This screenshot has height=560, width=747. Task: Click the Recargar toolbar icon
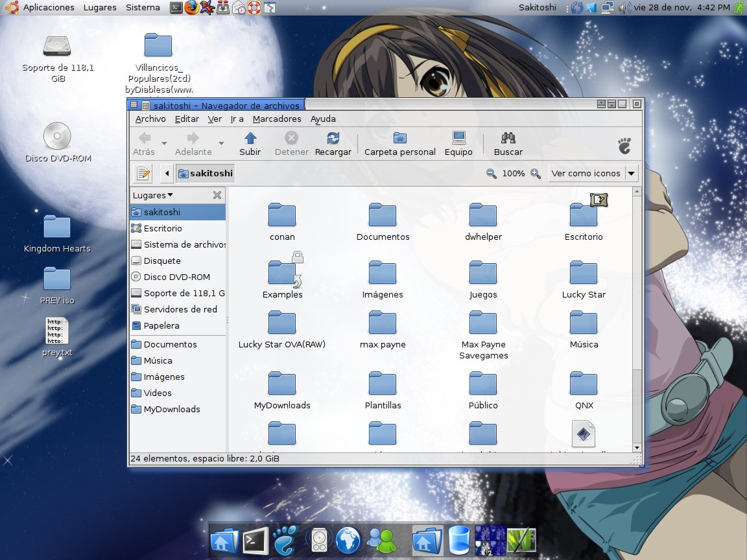pos(333,143)
